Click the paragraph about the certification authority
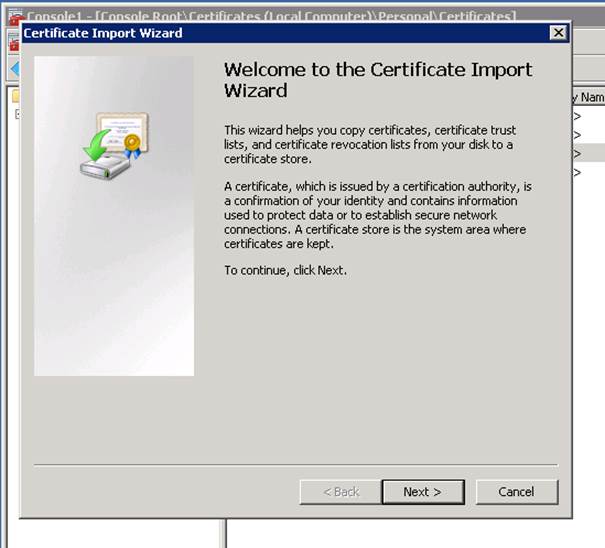This screenshot has height=548, width=605. click(375, 215)
